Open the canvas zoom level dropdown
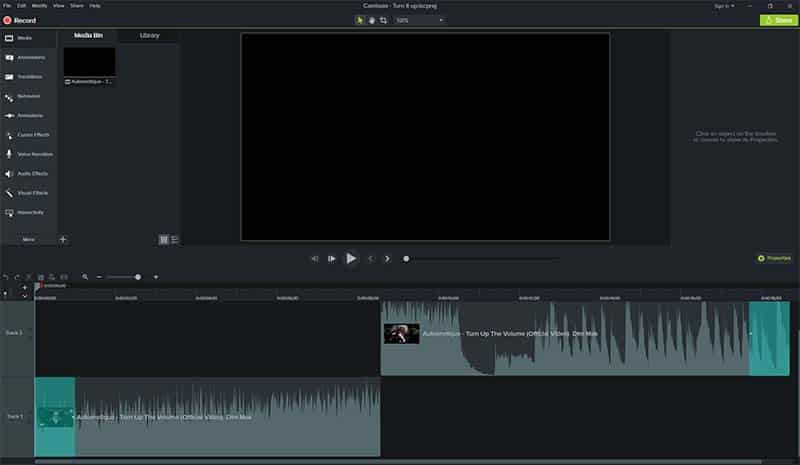This screenshot has height=465, width=800. click(418, 20)
